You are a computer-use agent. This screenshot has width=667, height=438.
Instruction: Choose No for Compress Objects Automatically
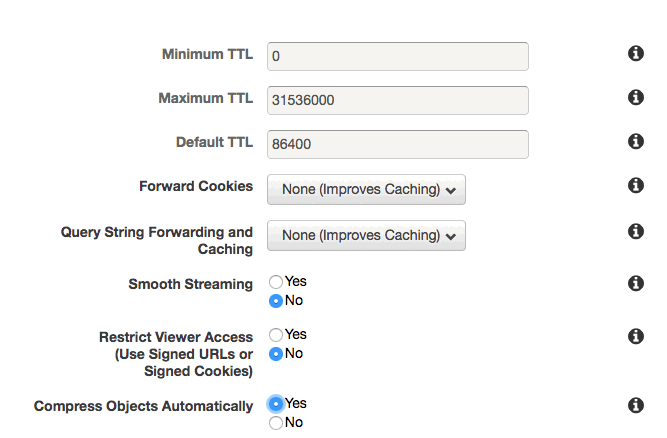pos(276,423)
